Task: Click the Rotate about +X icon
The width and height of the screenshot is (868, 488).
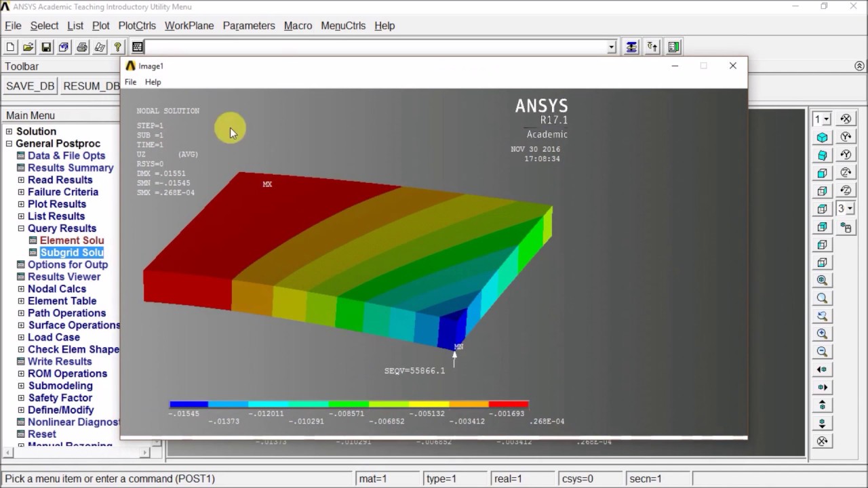Action: 823,441
